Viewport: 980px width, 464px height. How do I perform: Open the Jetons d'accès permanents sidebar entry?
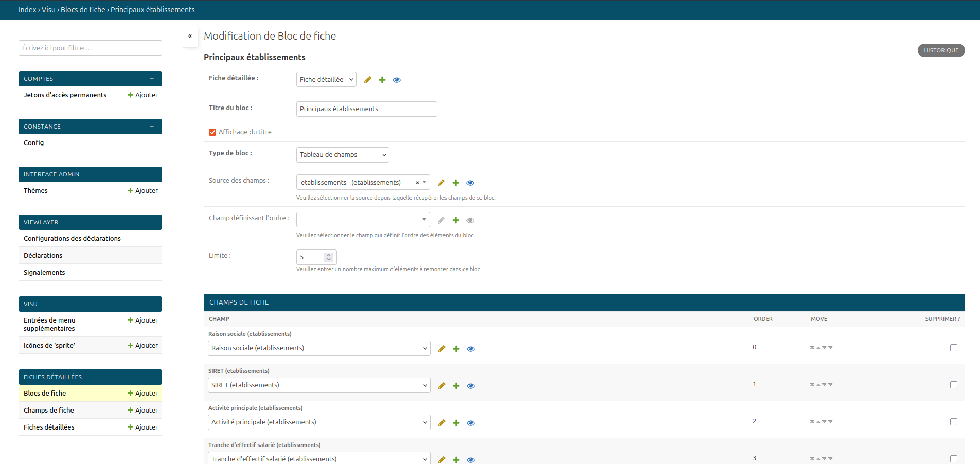tap(65, 95)
